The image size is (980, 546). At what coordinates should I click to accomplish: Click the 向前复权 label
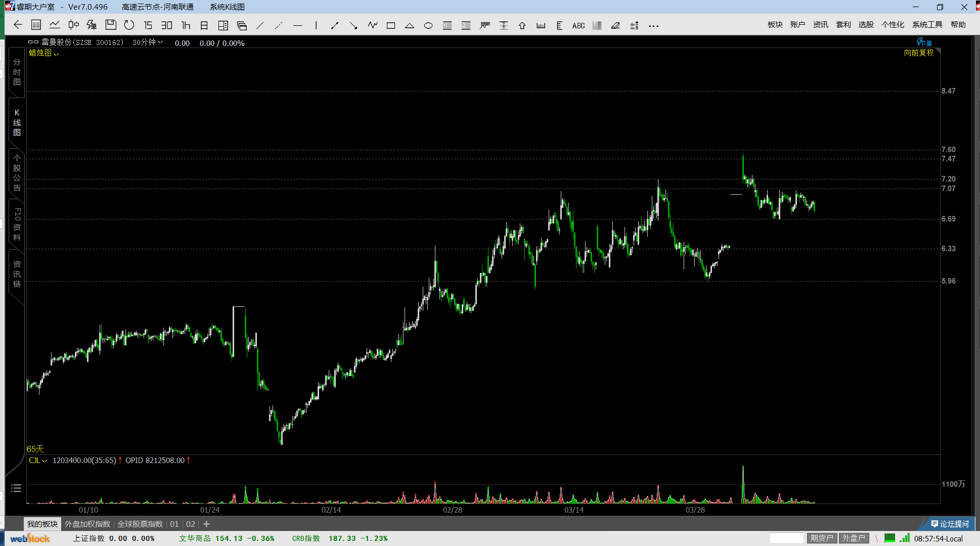click(x=918, y=53)
